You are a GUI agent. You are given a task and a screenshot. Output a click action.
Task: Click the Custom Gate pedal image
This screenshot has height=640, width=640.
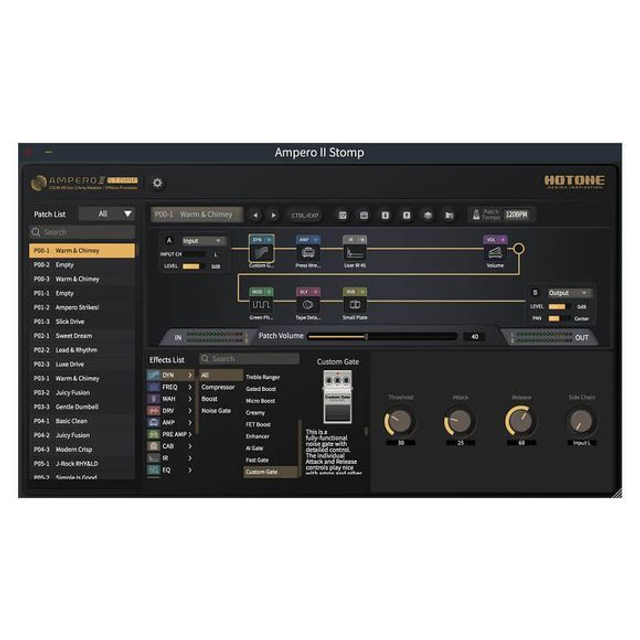pyautogui.click(x=338, y=396)
